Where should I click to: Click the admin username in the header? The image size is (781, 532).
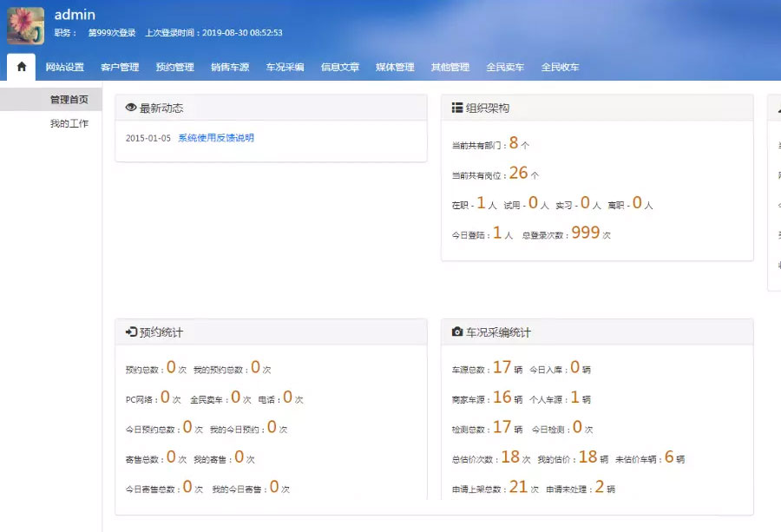[75, 15]
